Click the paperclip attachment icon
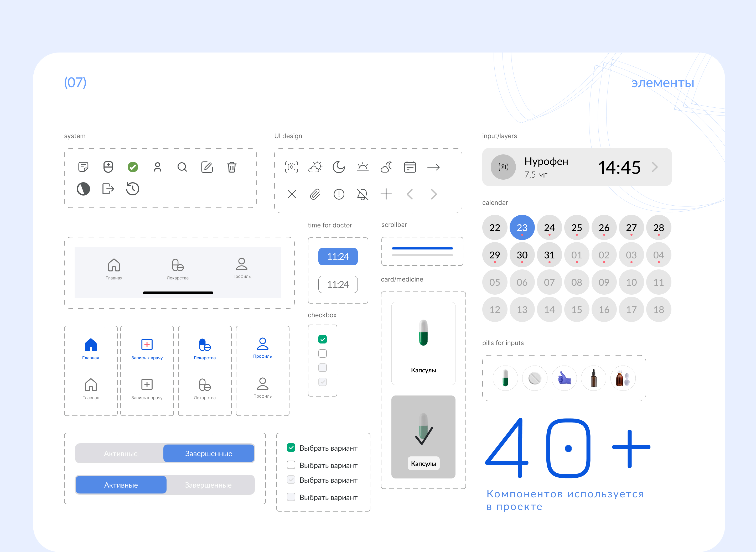756x552 pixels. point(315,194)
